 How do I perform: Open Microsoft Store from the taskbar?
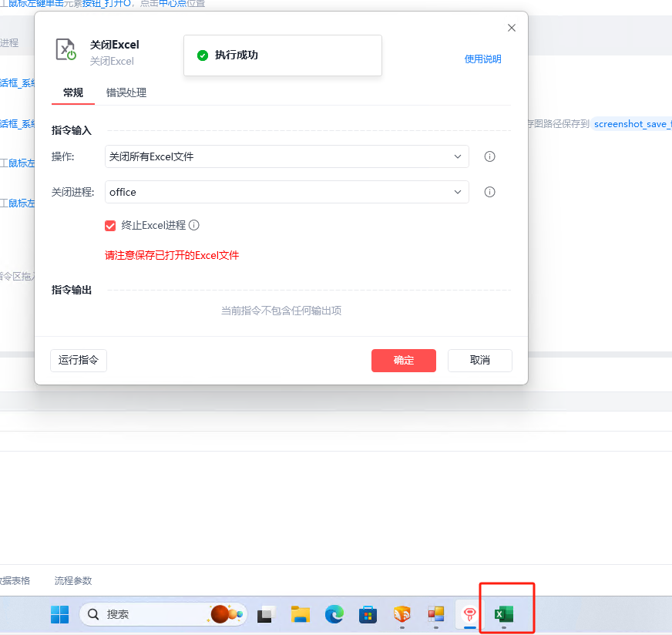coord(368,615)
